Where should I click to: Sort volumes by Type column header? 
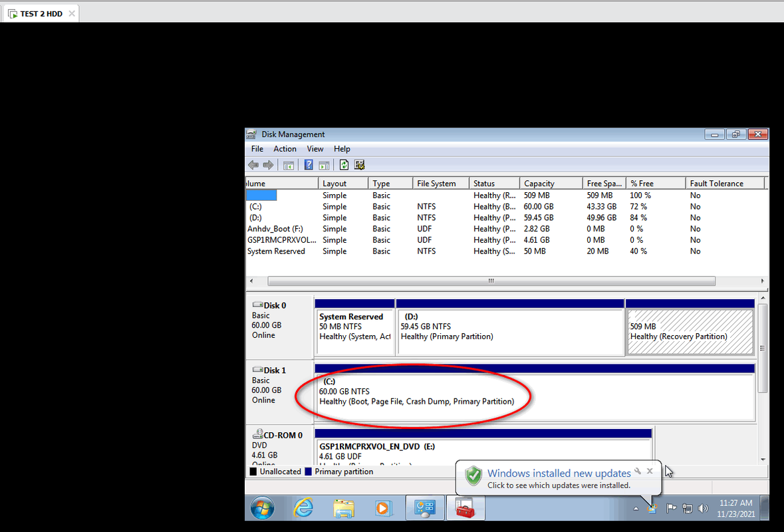390,184
